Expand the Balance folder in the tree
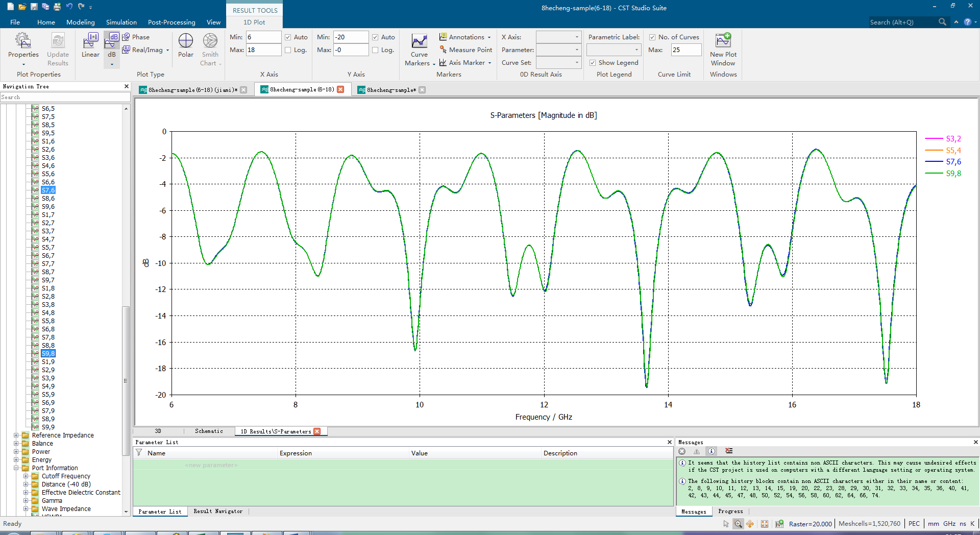The width and height of the screenshot is (980, 535). (16, 444)
